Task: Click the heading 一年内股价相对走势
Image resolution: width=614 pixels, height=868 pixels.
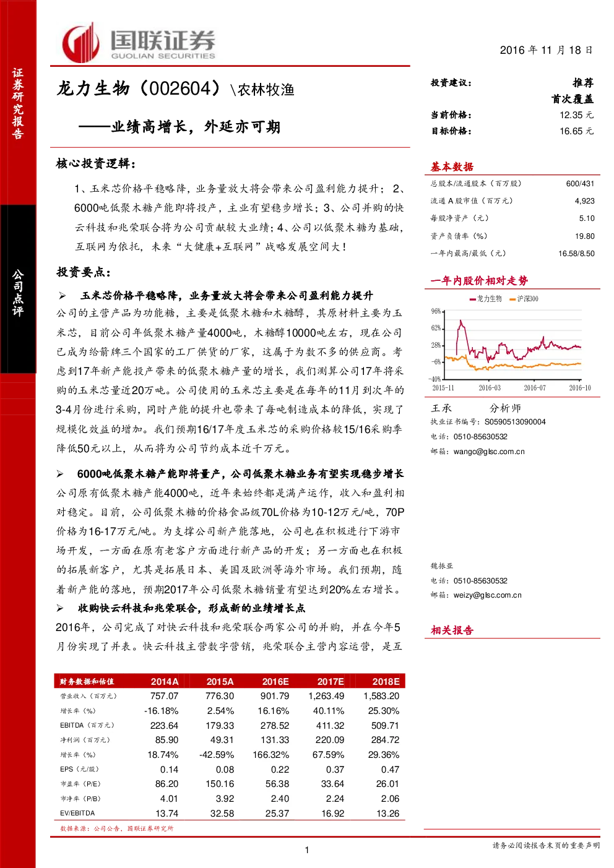Action: click(x=479, y=281)
